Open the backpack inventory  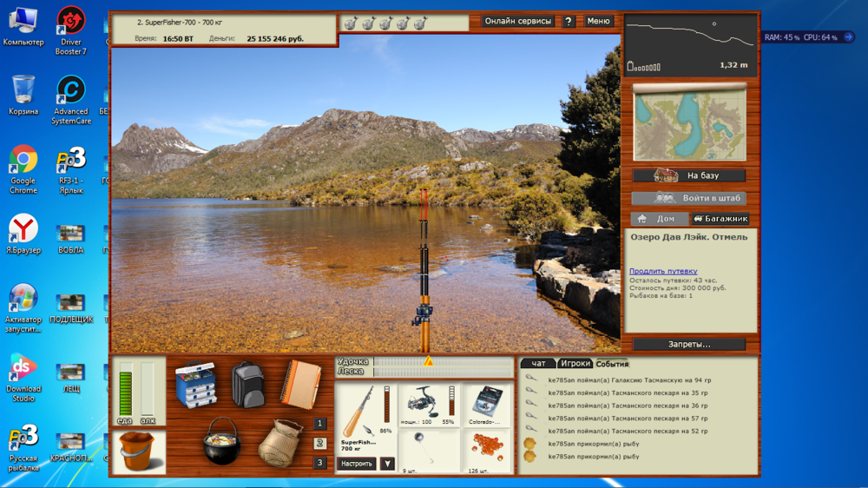247,385
